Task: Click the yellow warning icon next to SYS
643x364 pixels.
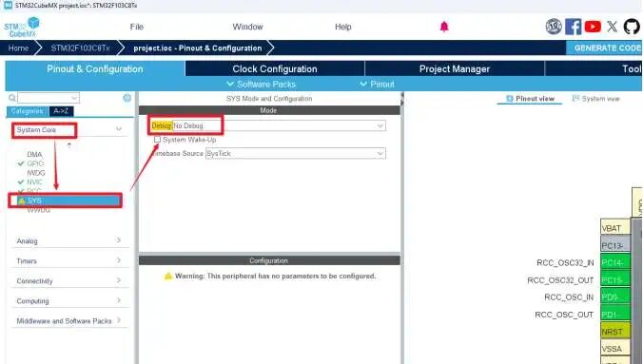Action: pyautogui.click(x=22, y=201)
